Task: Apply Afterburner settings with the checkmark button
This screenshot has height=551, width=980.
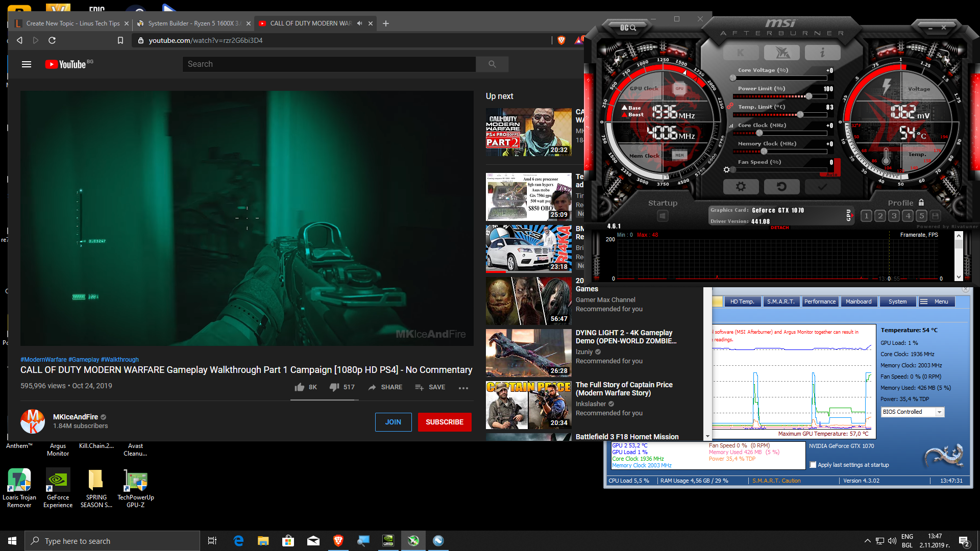Action: point(822,187)
